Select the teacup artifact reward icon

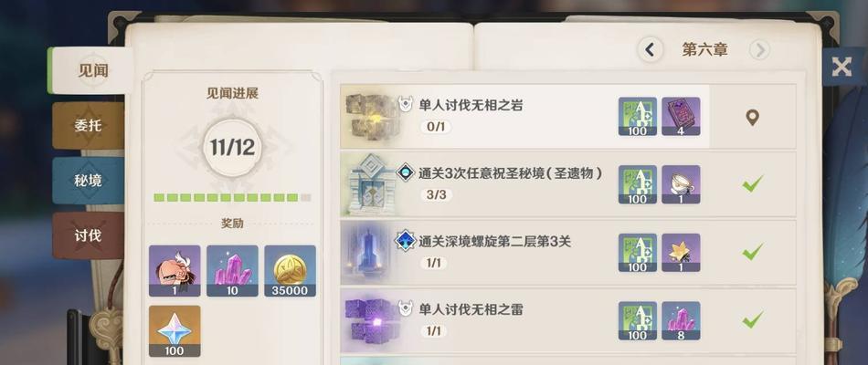click(681, 184)
